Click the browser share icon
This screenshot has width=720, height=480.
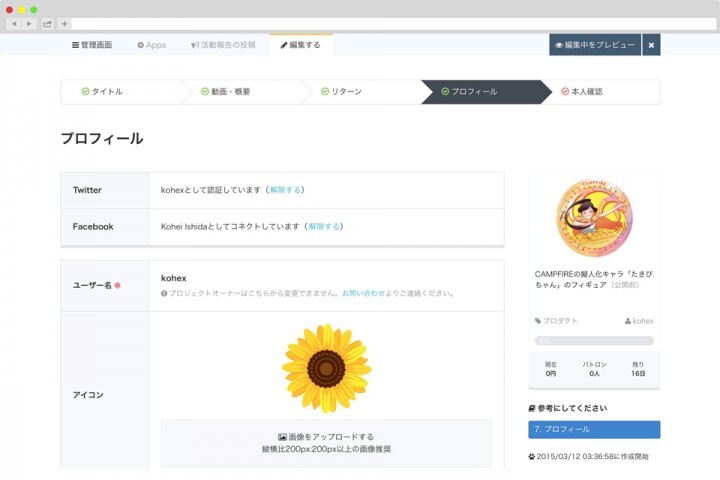click(x=47, y=24)
